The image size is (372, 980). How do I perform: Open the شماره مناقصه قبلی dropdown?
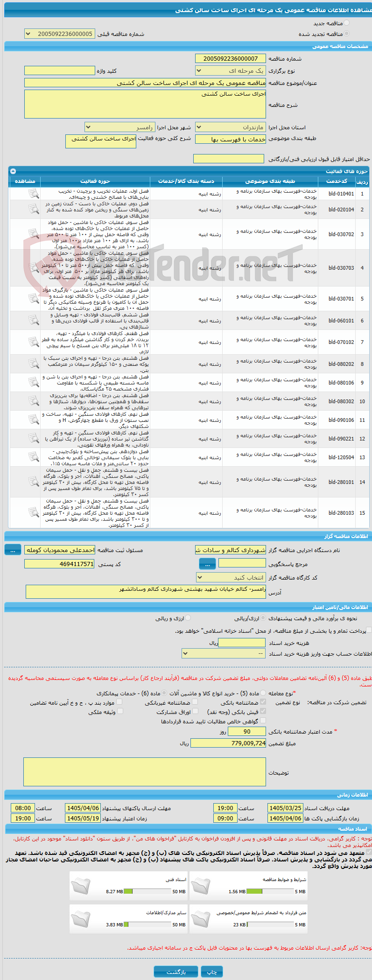click(60, 34)
